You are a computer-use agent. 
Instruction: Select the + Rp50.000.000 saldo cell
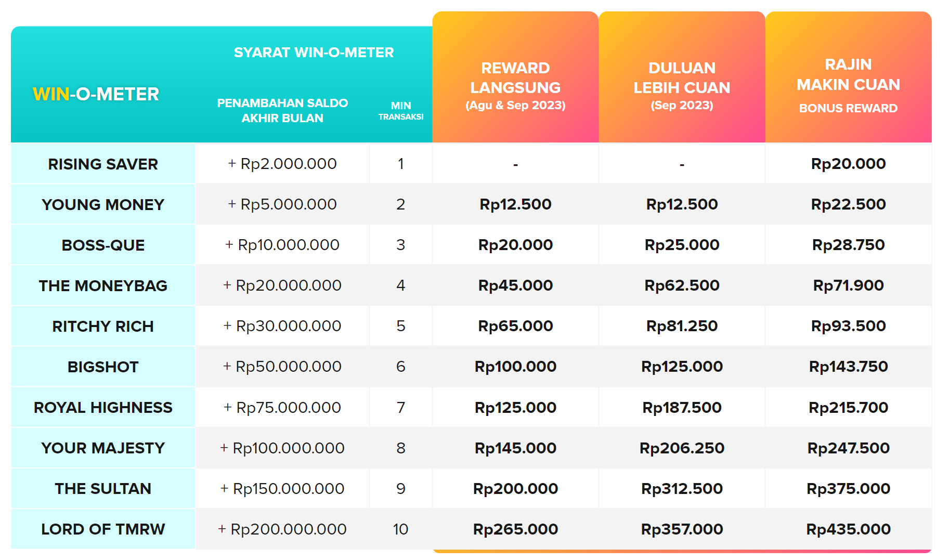pos(282,367)
